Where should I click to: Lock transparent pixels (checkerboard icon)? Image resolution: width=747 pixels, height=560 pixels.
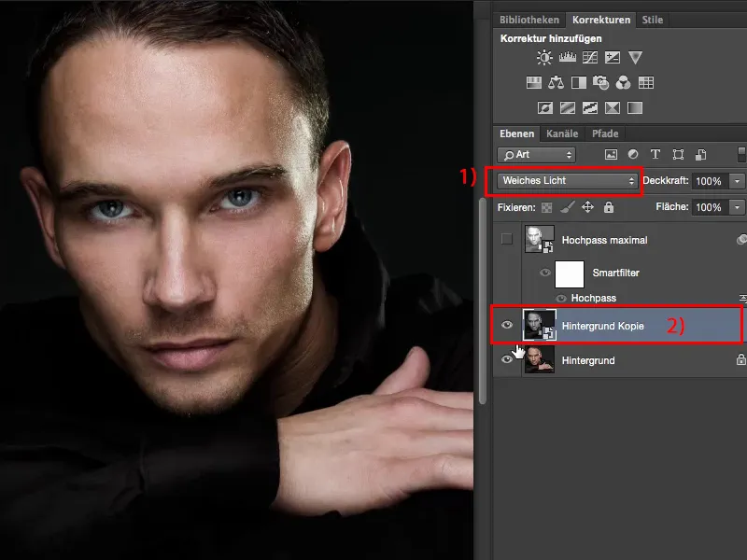coord(547,207)
